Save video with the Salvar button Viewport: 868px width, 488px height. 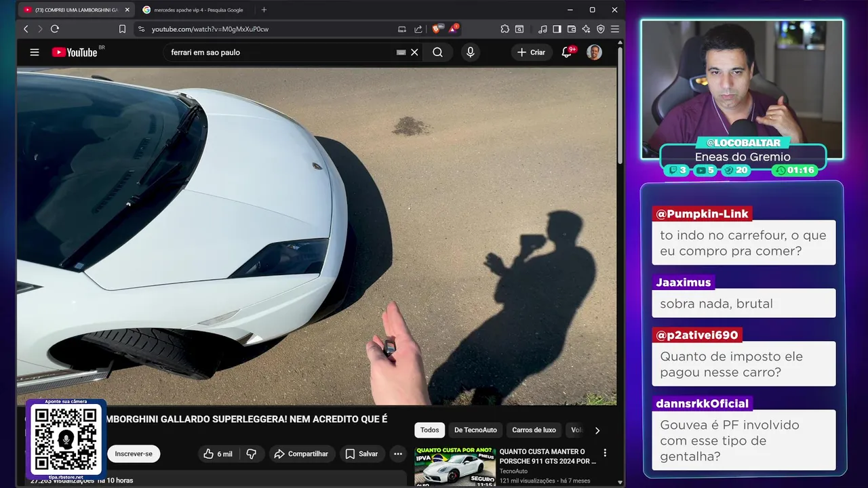362,454
